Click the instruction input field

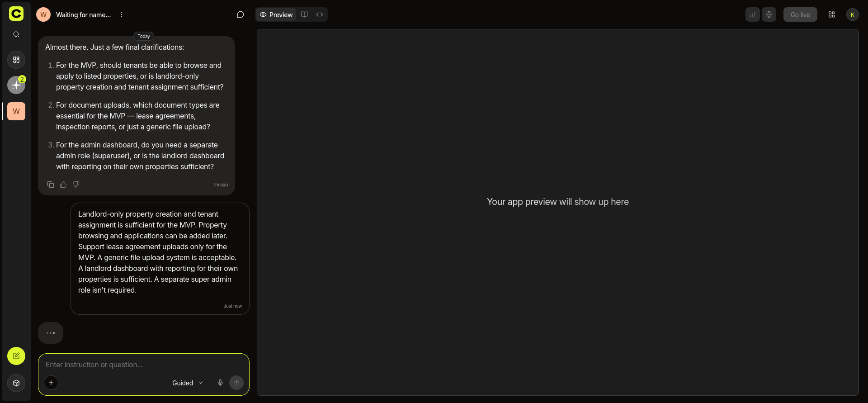[144, 365]
